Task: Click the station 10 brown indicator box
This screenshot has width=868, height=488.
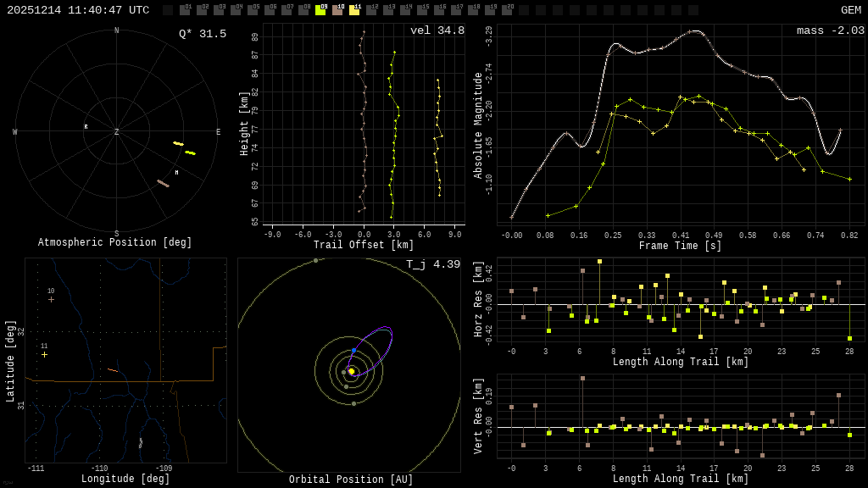Action: (x=337, y=10)
